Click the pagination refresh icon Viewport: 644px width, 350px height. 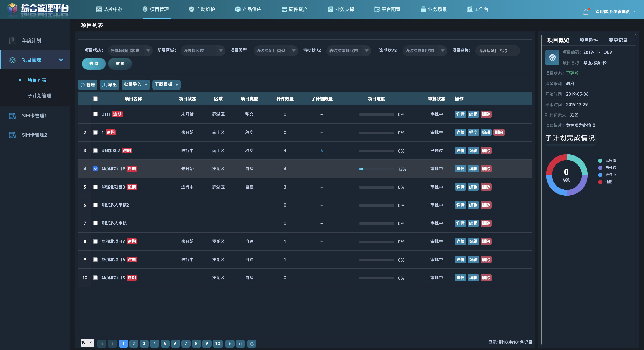pos(252,344)
